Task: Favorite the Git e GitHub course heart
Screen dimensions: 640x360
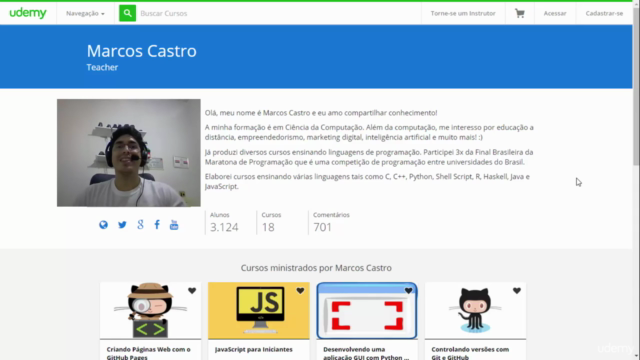Action: (517, 291)
